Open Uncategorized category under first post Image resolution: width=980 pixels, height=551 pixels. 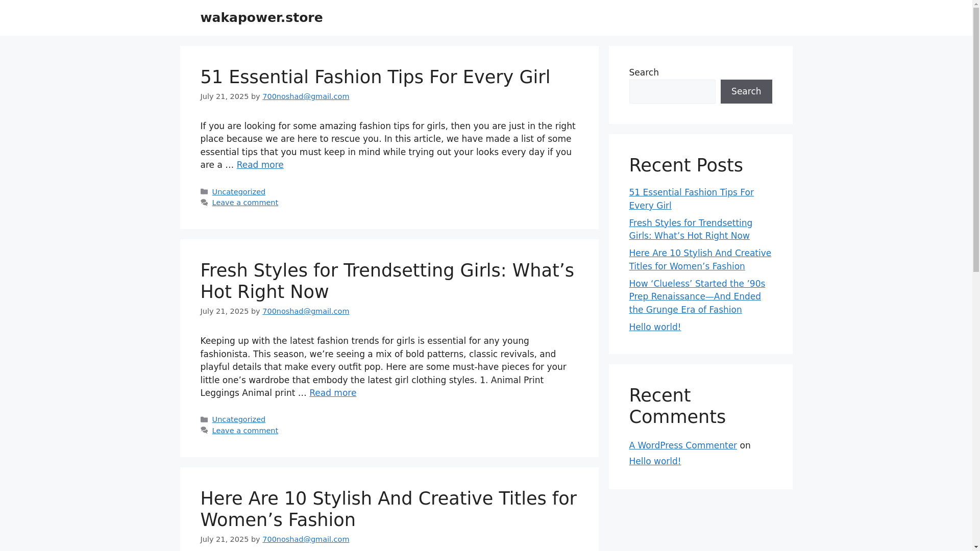point(239,192)
